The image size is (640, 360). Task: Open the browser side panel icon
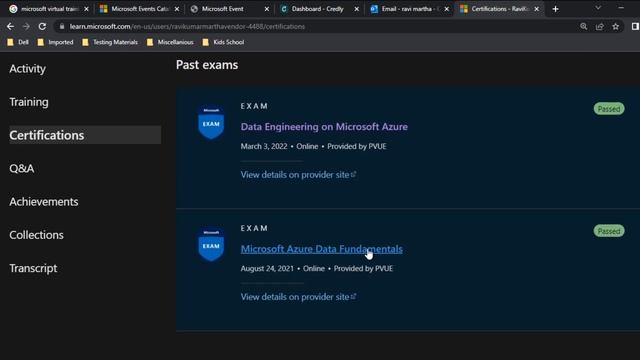click(x=635, y=27)
